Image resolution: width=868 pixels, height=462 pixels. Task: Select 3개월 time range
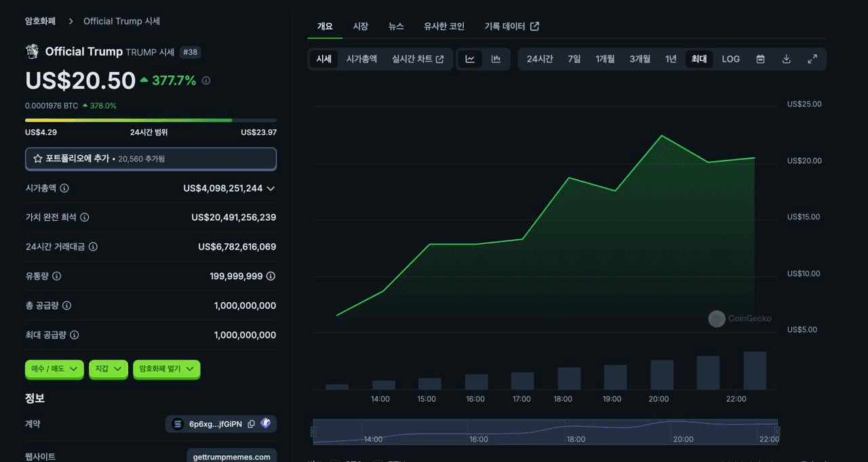639,59
